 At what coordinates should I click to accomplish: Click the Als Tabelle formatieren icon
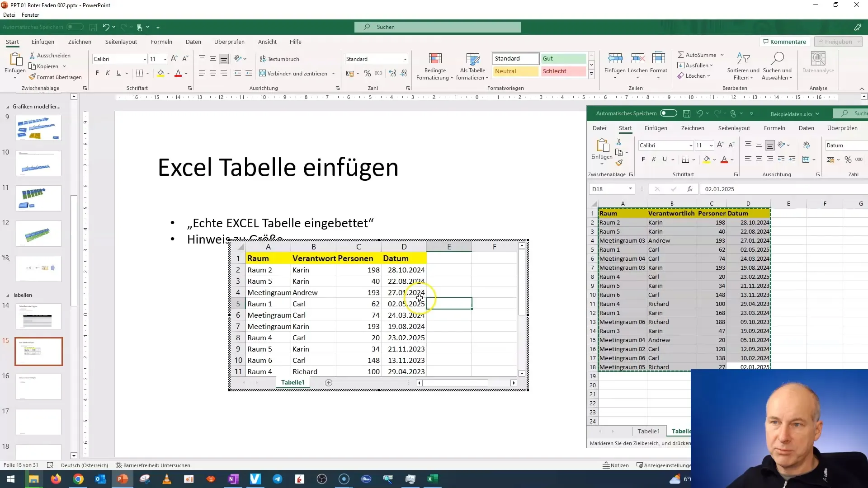coord(473,59)
